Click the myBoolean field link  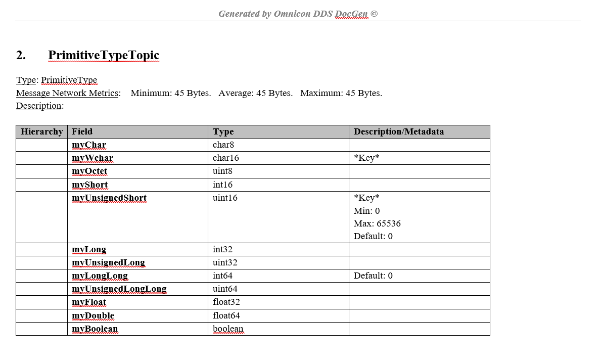95,329
